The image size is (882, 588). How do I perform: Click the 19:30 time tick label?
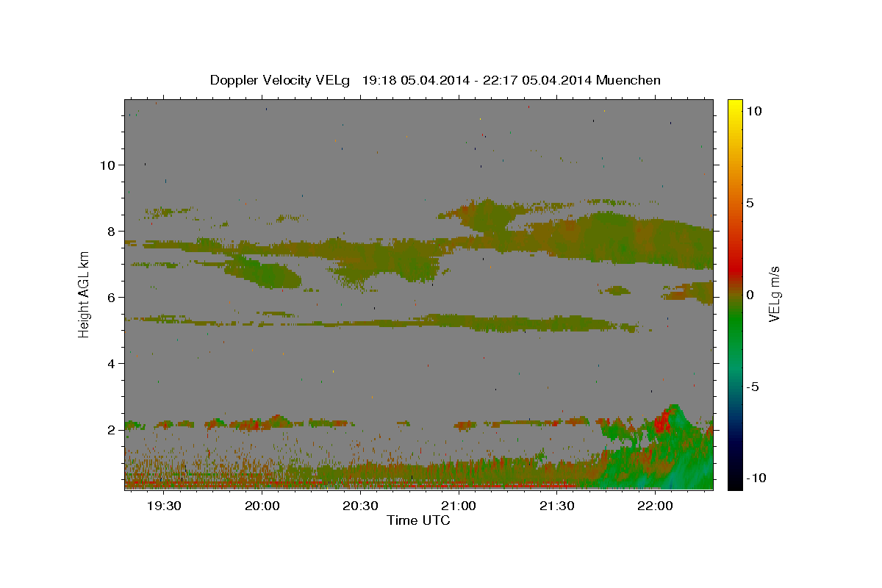click(164, 506)
